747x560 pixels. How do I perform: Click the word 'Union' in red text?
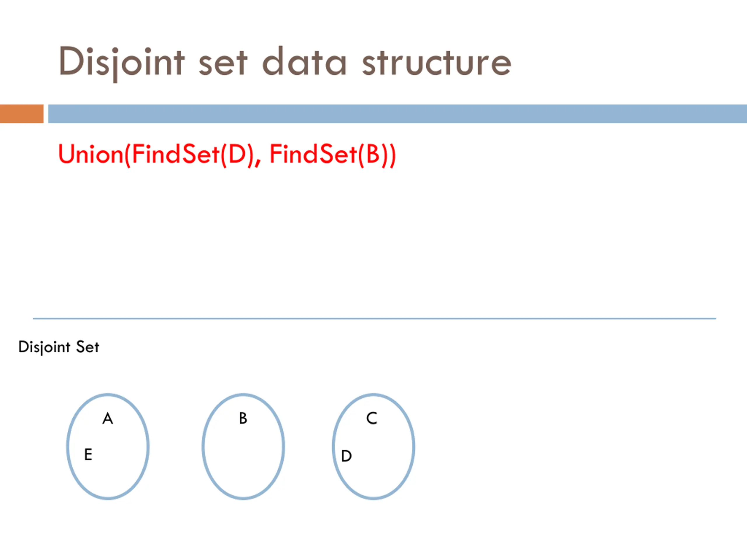click(91, 154)
